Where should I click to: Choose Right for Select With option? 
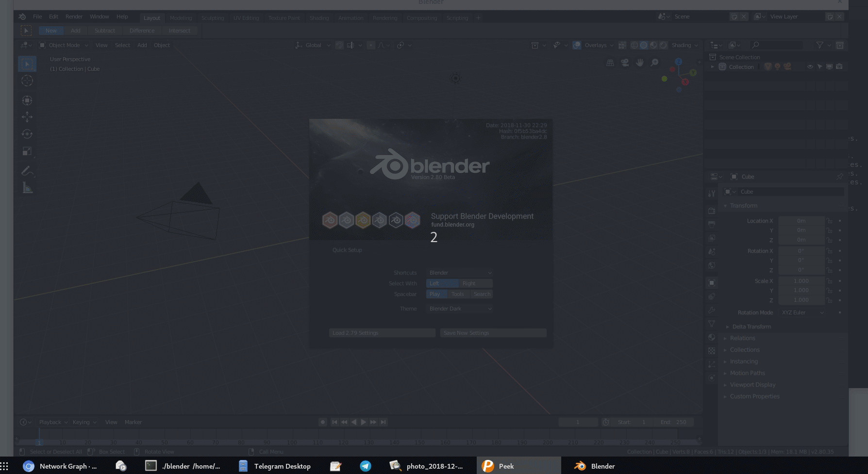(476, 283)
